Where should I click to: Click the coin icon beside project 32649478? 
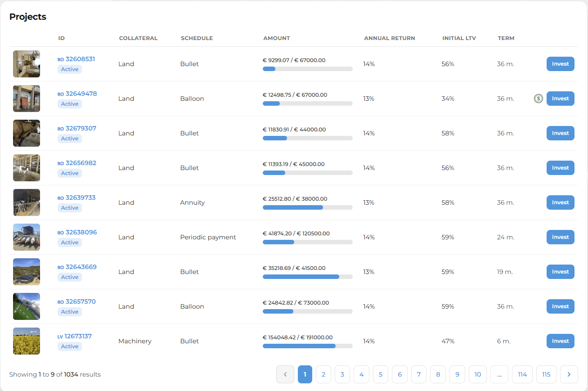click(x=538, y=99)
